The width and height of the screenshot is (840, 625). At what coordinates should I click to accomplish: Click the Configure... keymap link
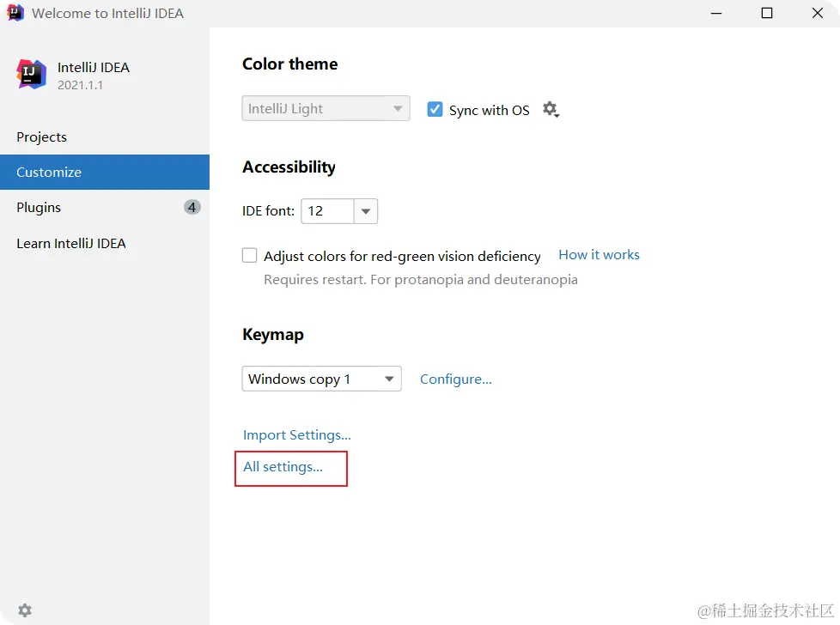(x=455, y=379)
